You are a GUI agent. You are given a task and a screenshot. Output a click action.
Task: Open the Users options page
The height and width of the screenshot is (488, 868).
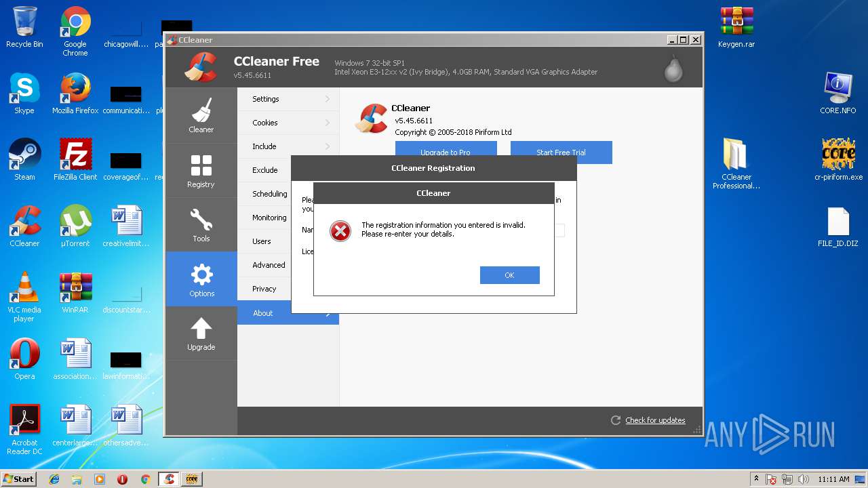click(265, 241)
